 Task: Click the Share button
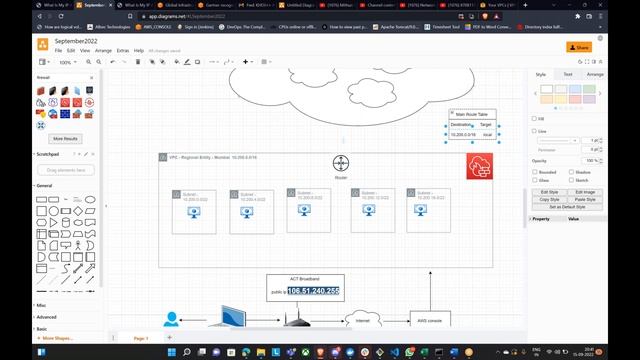(x=579, y=47)
